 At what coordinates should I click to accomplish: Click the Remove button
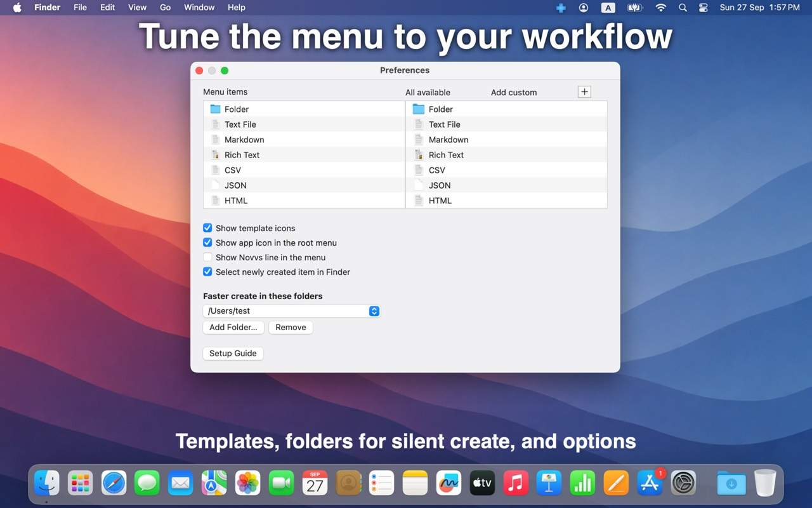(x=291, y=328)
